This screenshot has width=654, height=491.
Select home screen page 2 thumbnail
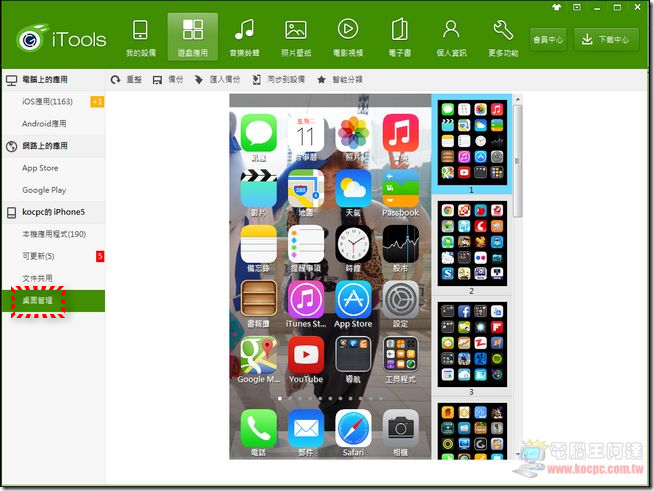click(472, 243)
